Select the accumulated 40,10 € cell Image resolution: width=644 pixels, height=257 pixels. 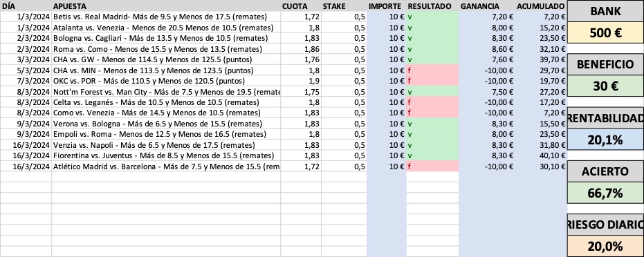point(541,155)
